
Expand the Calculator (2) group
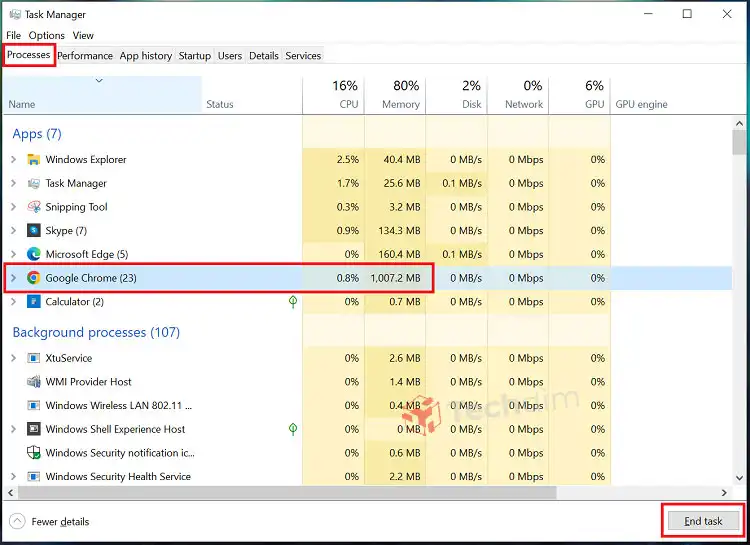point(13,301)
